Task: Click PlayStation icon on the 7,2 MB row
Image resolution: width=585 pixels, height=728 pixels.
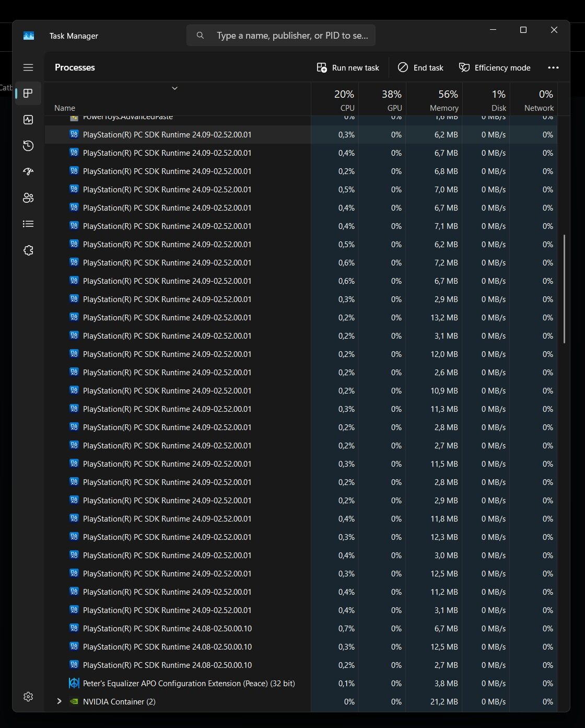Action: pyautogui.click(x=74, y=262)
